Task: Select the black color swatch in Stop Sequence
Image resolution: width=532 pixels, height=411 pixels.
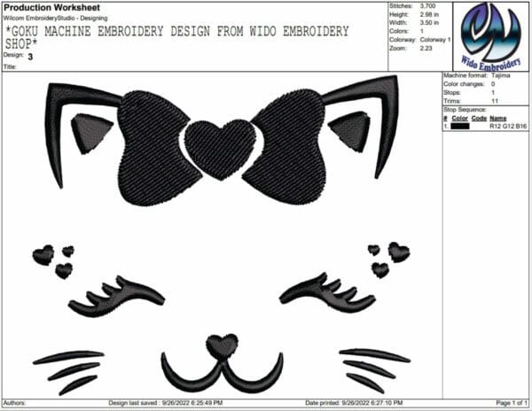Action: tap(460, 127)
